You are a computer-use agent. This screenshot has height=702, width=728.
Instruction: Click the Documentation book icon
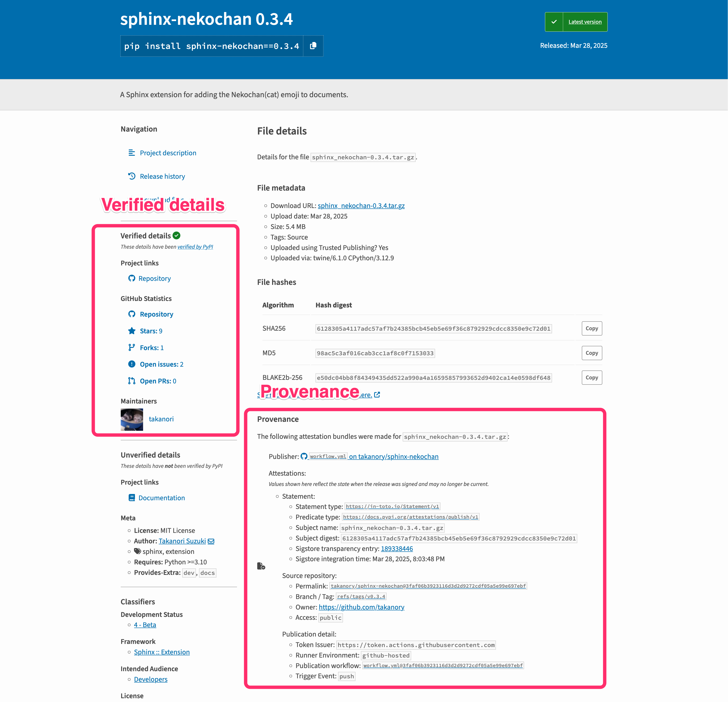click(131, 498)
